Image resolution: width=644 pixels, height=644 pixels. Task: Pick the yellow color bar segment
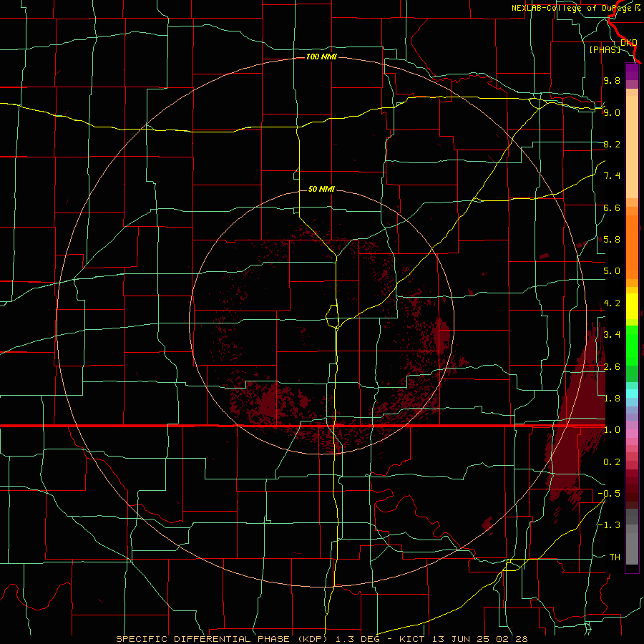(x=632, y=306)
